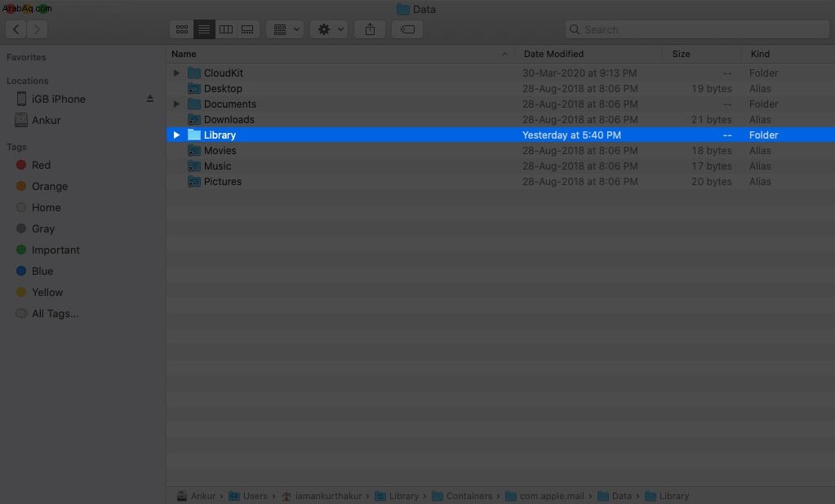This screenshot has width=835, height=504.
Task: Expand the Documents folder
Action: 176,104
